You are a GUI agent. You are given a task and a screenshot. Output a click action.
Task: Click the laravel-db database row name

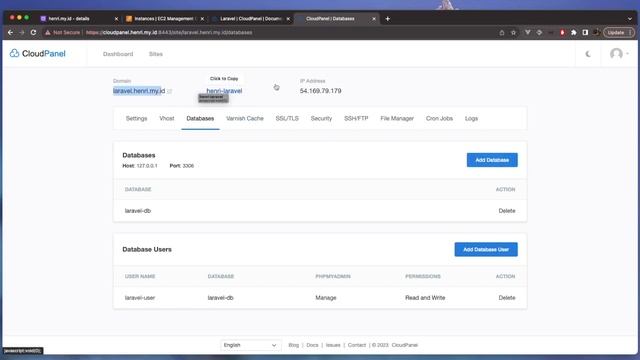[138, 211]
